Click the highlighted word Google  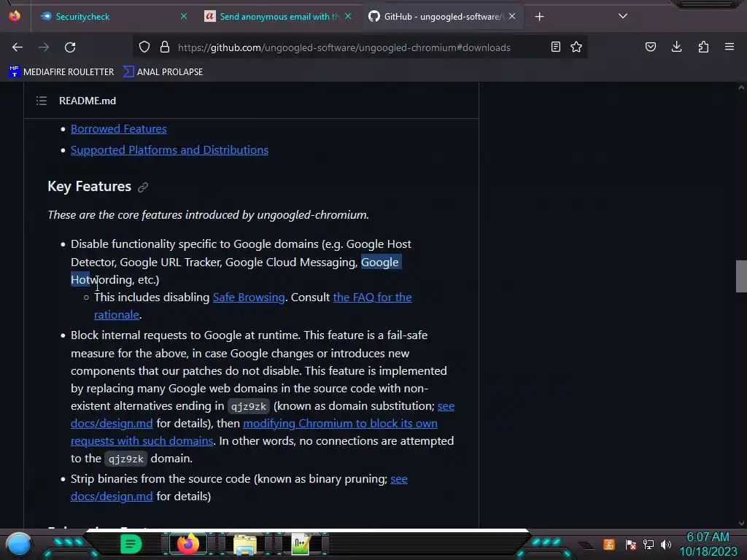pos(379,262)
